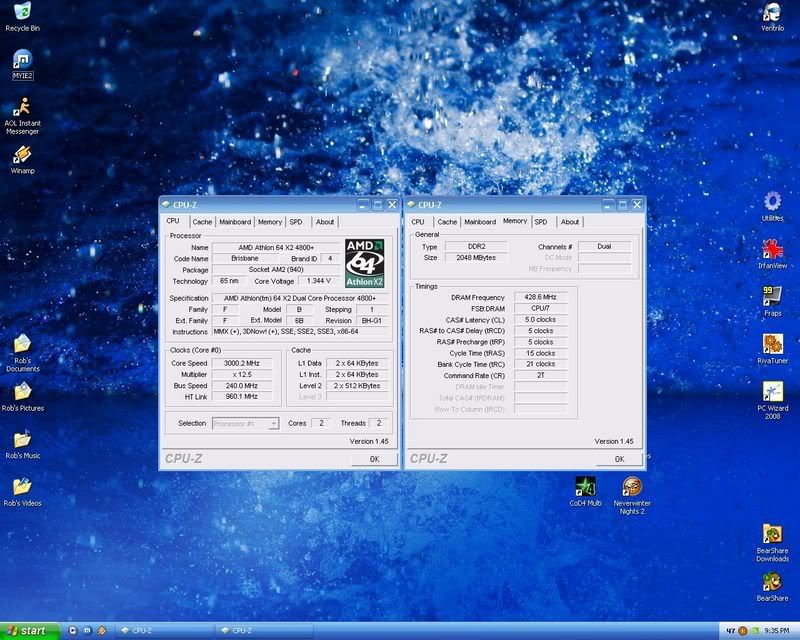Viewport: 800px width, 640px height.
Task: Open the Recycle Bin desktop icon
Action: (x=22, y=13)
